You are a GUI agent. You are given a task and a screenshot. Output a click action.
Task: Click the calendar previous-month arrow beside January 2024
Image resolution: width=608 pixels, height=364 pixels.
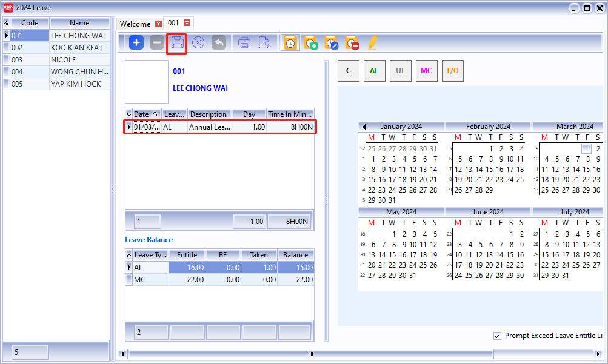[x=364, y=127]
